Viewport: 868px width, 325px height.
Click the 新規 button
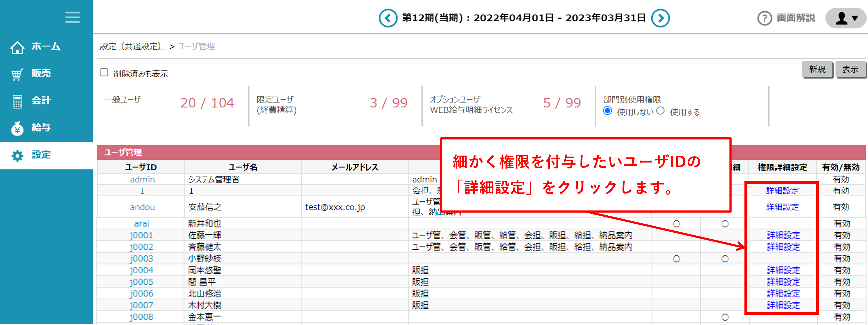click(x=817, y=70)
